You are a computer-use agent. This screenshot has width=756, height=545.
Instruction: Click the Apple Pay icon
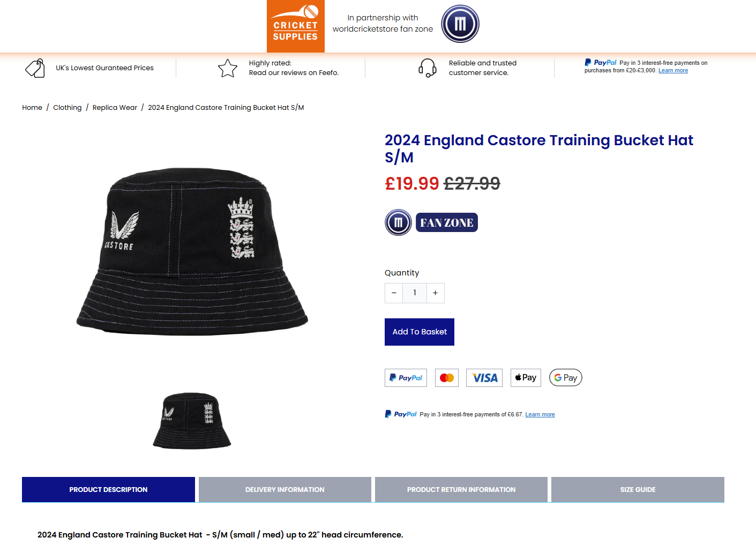(526, 378)
